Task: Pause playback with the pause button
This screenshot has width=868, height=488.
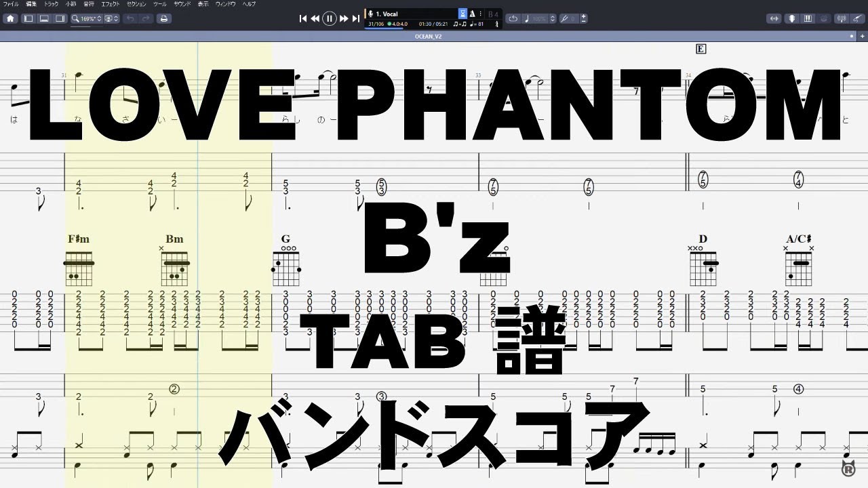Action: [330, 18]
